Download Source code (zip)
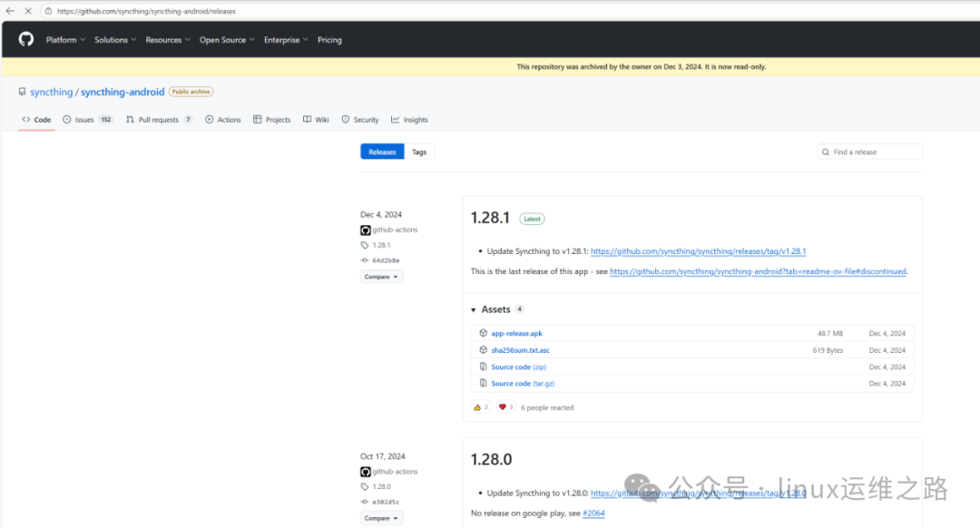980x528 pixels. click(519, 367)
